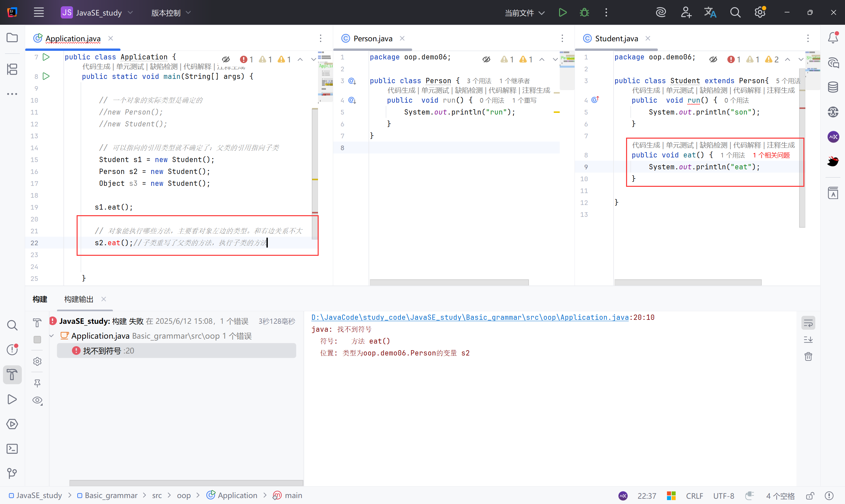Image resolution: width=845 pixels, height=504 pixels.
Task: Click the Notifications bell icon
Action: (x=833, y=38)
